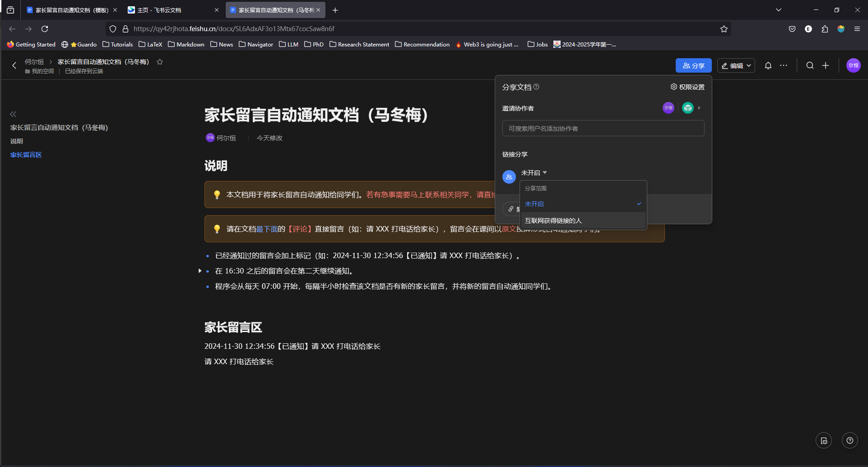Click the line 请 XXX 打电话给家长

pyautogui.click(x=239, y=362)
